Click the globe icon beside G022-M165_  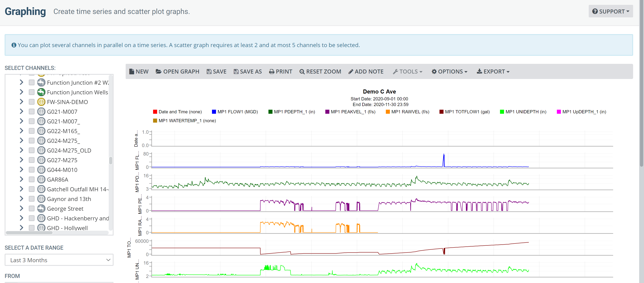41,131
